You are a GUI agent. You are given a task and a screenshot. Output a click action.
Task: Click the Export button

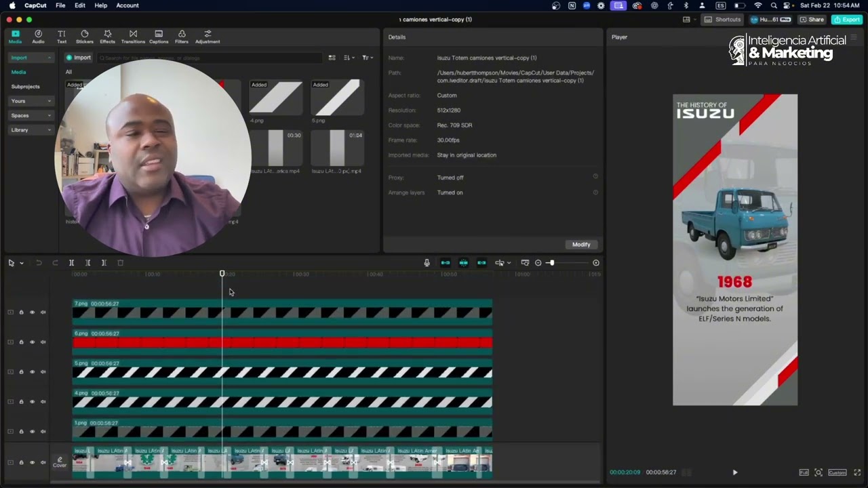click(847, 20)
